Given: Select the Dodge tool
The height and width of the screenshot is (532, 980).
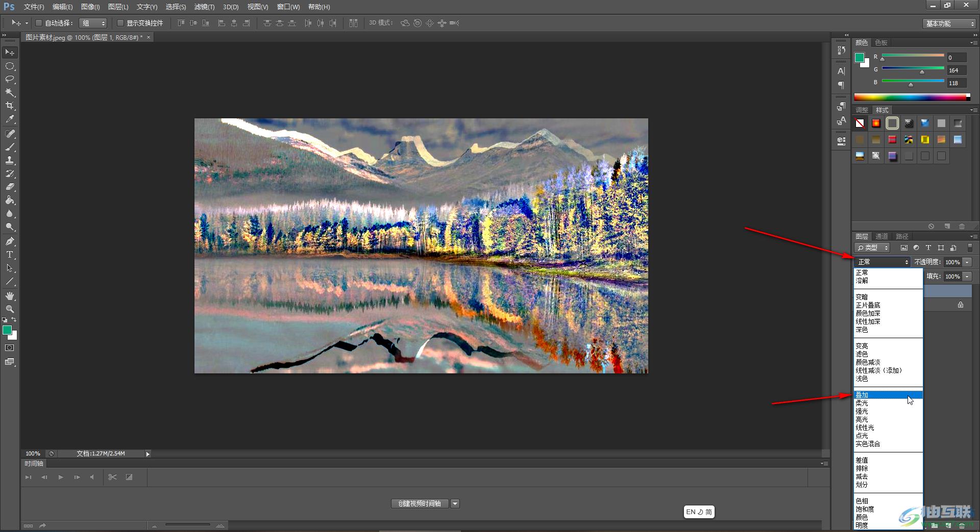Looking at the screenshot, I should [x=10, y=227].
